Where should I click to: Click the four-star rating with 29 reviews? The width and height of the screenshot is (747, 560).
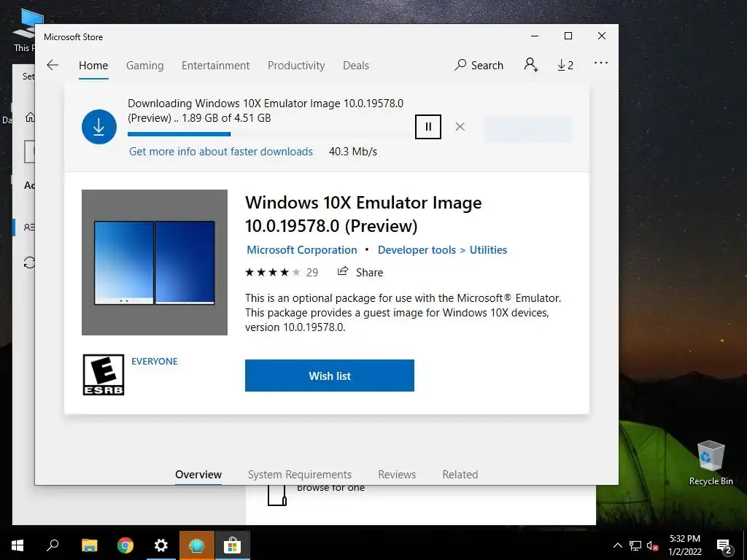click(282, 273)
